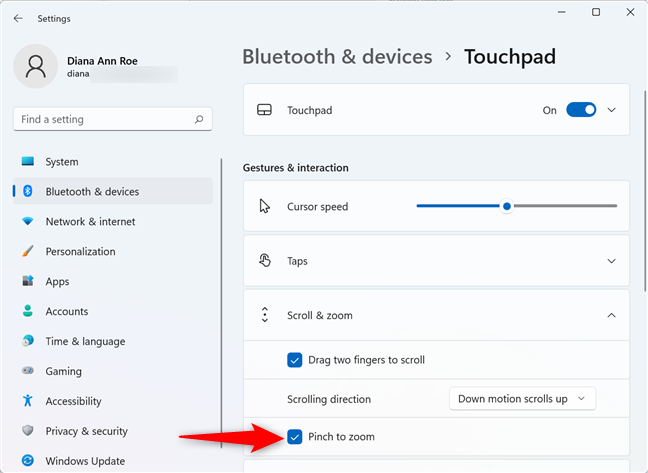Open Gaming settings
Image resolution: width=648 pixels, height=473 pixels.
[x=113, y=371]
